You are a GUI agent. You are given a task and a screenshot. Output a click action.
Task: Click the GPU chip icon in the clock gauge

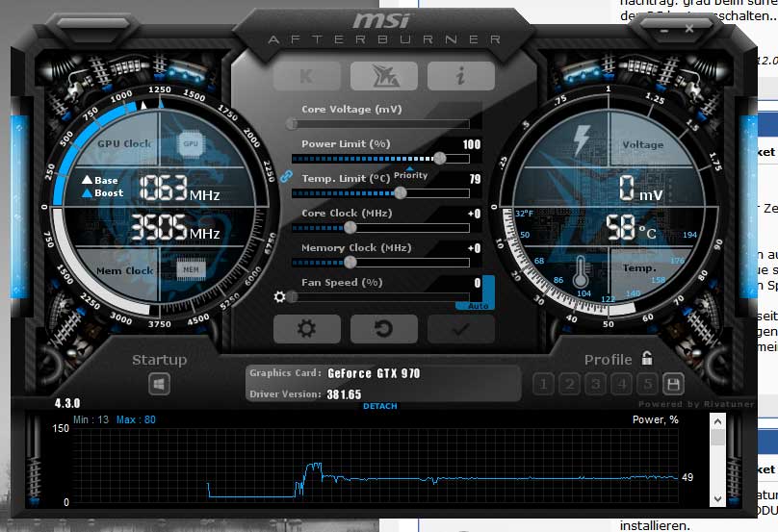point(191,143)
